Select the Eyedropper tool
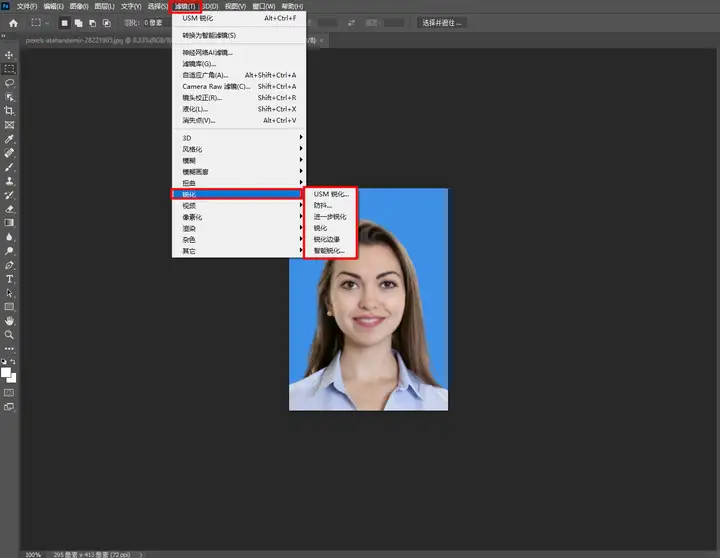Image resolution: width=720 pixels, height=558 pixels. [x=9, y=139]
